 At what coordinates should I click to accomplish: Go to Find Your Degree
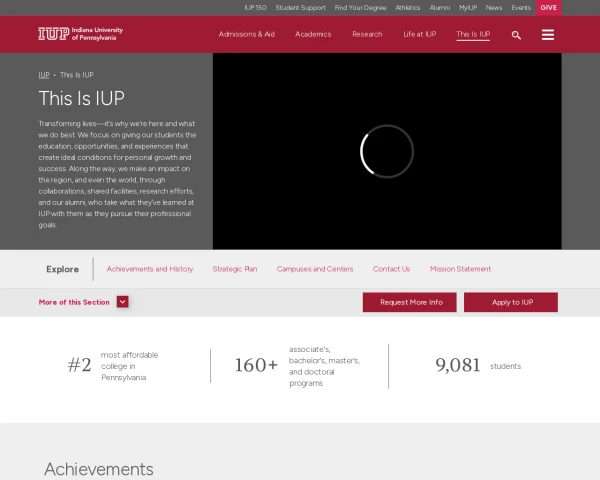tap(360, 8)
